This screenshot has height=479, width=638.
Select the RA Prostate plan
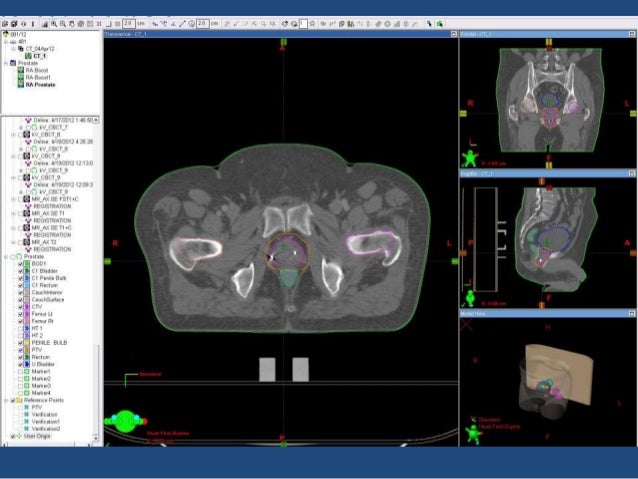40,85
